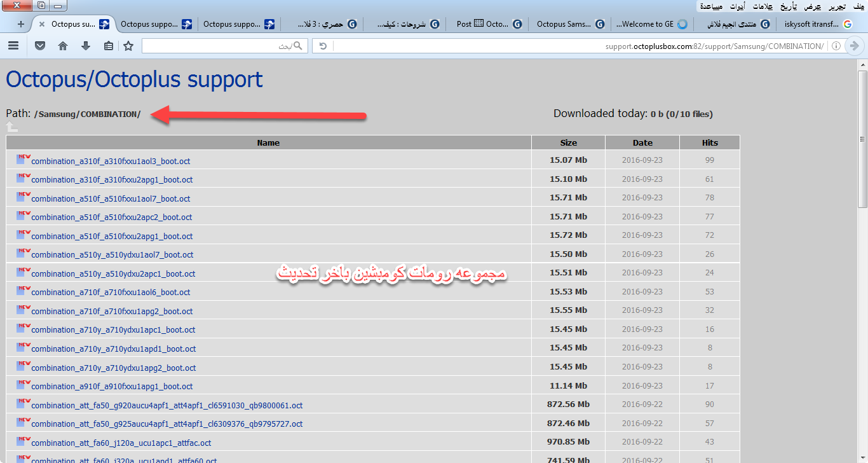The width and height of the screenshot is (868, 463).
Task: Switch to the Post Octo... tab
Action: coord(487,24)
